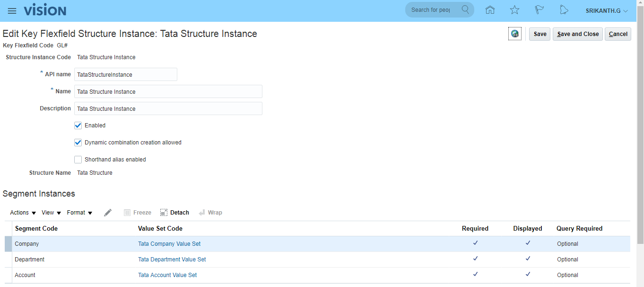Viewport: 644px width, 287px height.
Task: Go to the Home page icon
Action: (x=490, y=10)
